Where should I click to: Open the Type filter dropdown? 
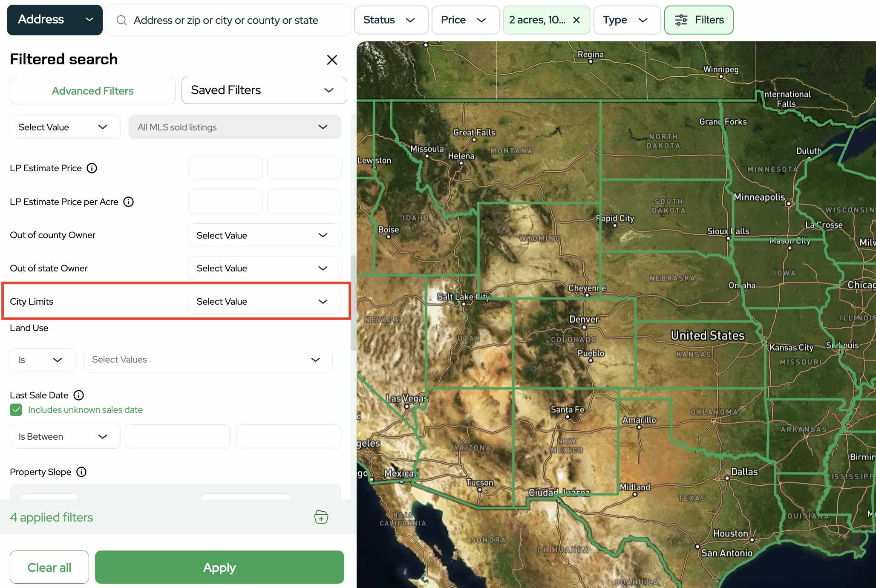click(626, 20)
